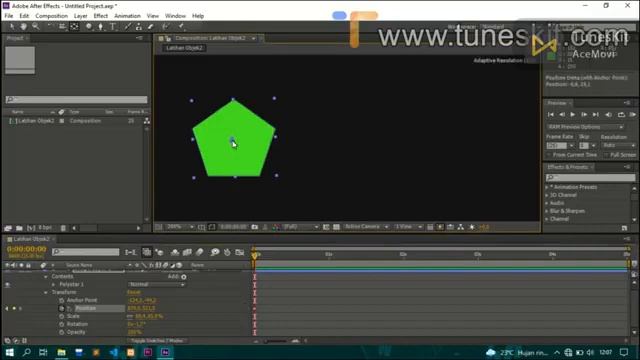Go to first frame in Preview panel
Screen dimensions: 640x360
tap(551, 115)
